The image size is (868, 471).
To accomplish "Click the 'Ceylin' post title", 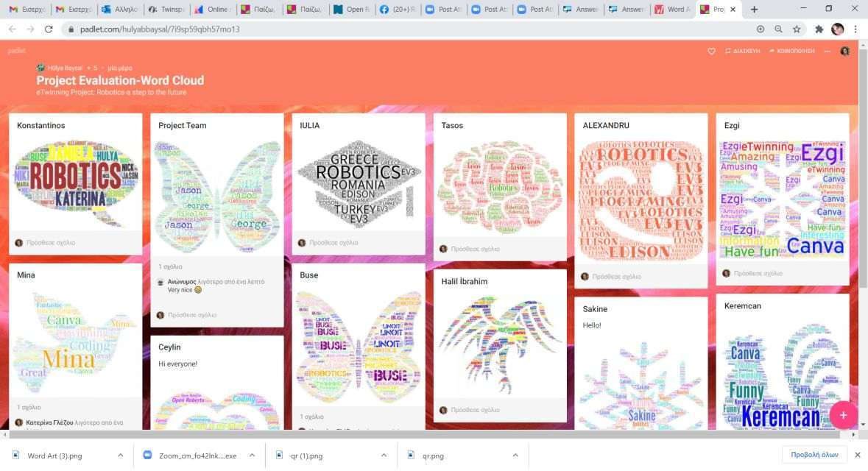I will tap(169, 347).
